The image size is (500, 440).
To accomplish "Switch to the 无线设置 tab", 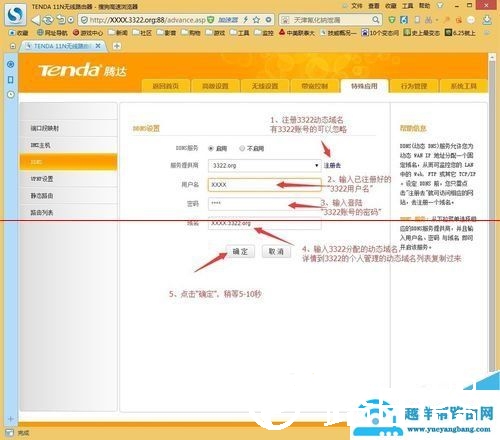I will pyautogui.click(x=265, y=86).
